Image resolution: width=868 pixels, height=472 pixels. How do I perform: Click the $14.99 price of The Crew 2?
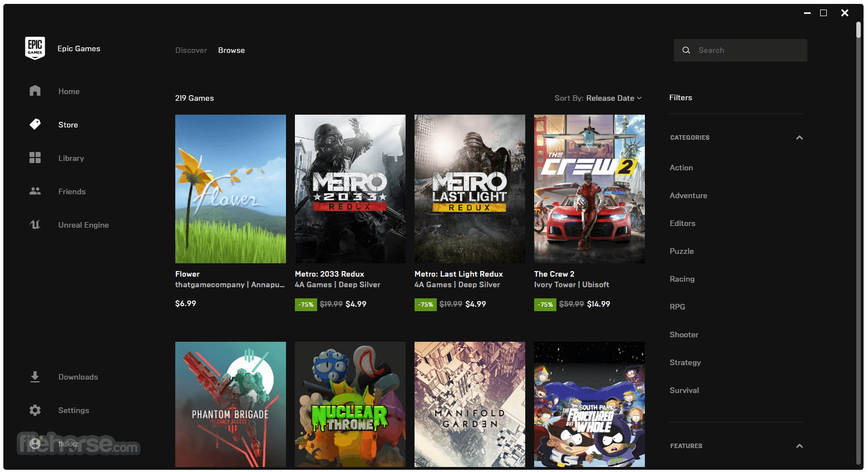point(598,304)
